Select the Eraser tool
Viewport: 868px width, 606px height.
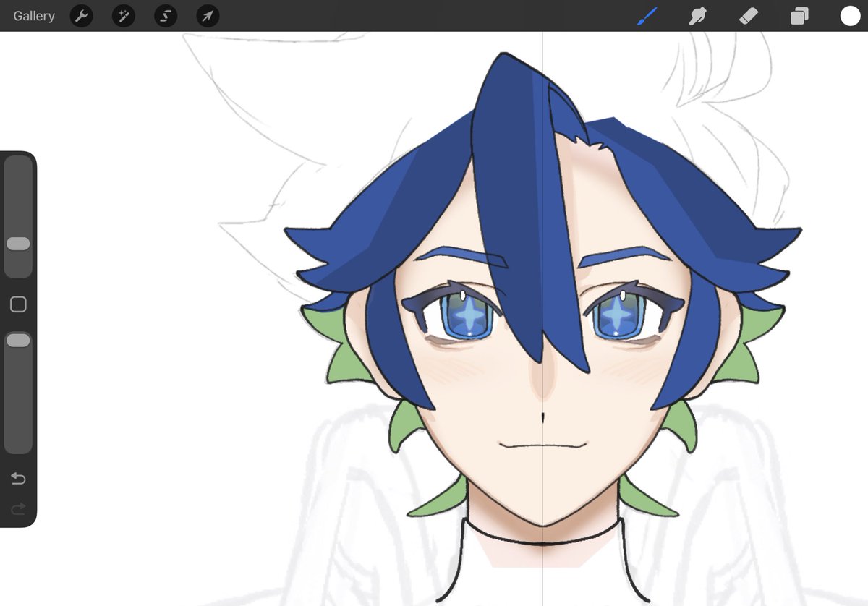[749, 16]
